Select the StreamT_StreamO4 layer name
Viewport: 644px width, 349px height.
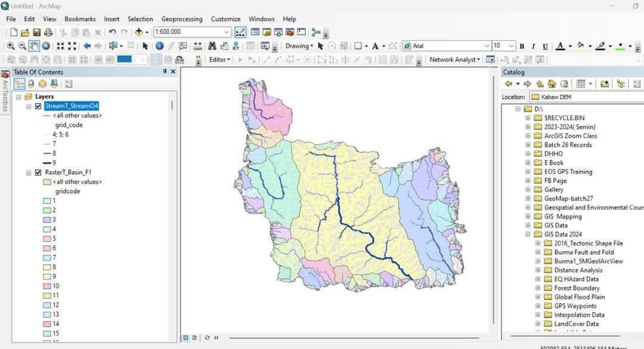72,106
